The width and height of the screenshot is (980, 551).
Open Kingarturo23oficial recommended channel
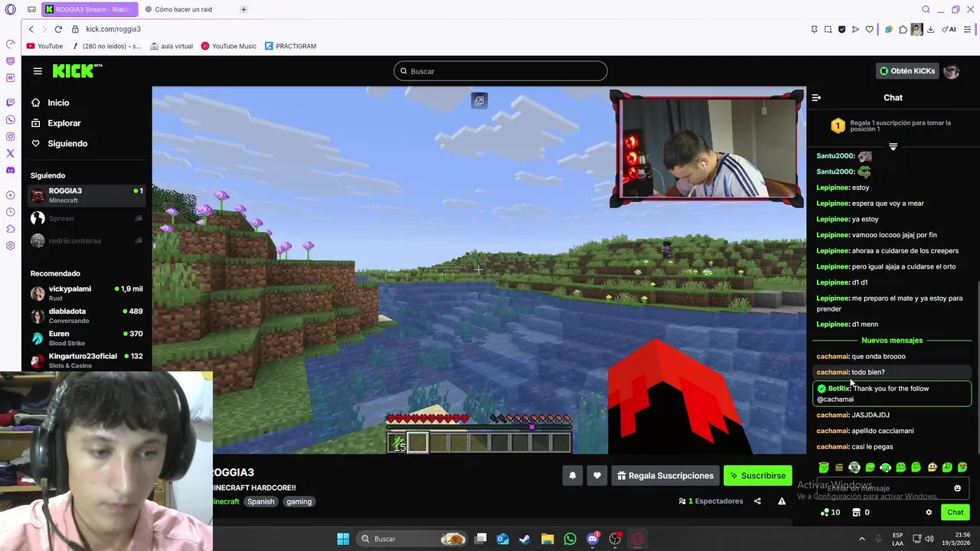pos(87,360)
